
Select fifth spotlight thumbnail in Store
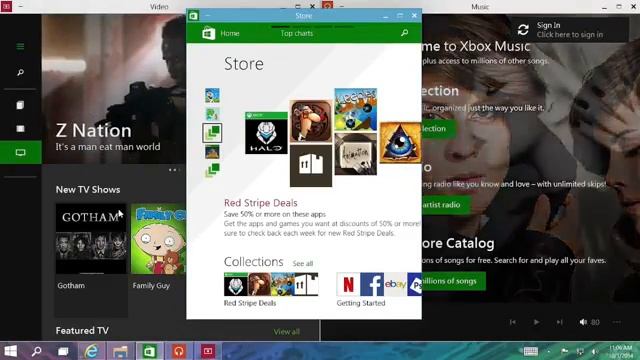click(x=212, y=170)
